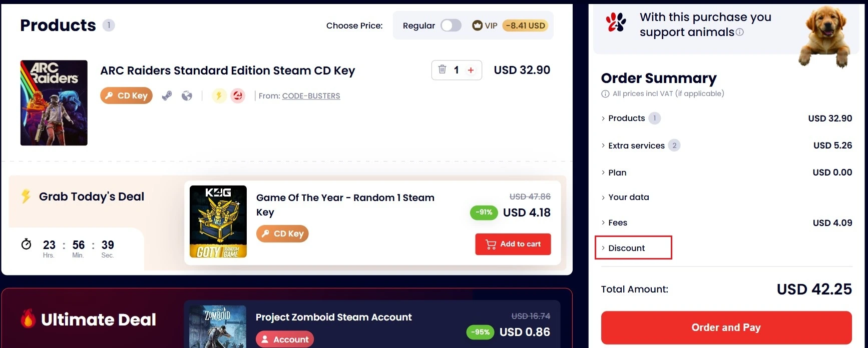Click the Order and Pay button
The image size is (868, 348).
click(726, 327)
